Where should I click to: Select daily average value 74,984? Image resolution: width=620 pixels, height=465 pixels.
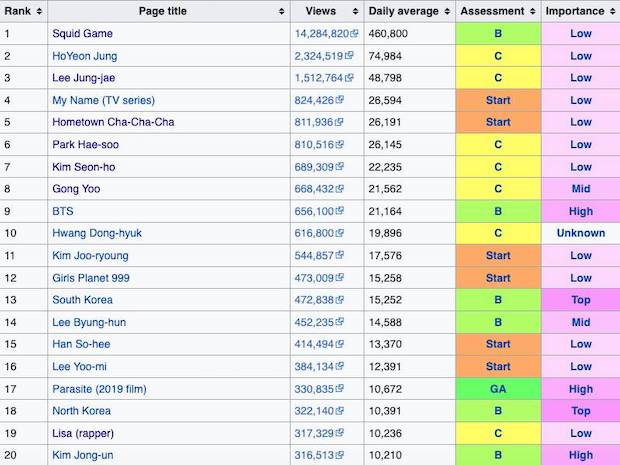click(x=385, y=56)
